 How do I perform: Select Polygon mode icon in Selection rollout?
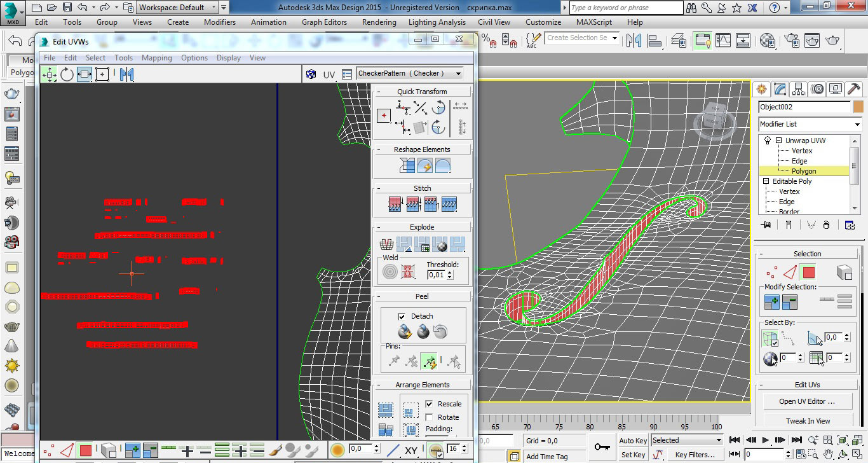tap(808, 273)
